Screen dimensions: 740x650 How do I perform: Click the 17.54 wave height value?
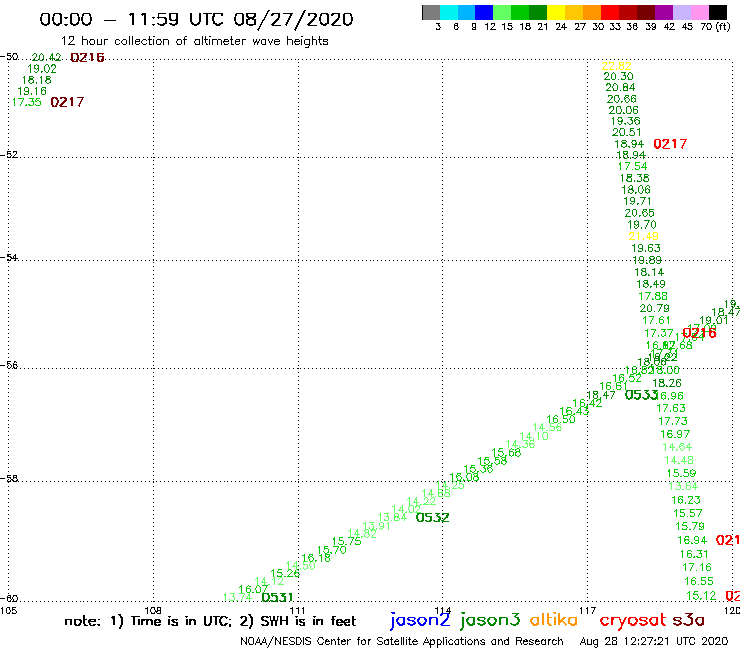coord(632,166)
